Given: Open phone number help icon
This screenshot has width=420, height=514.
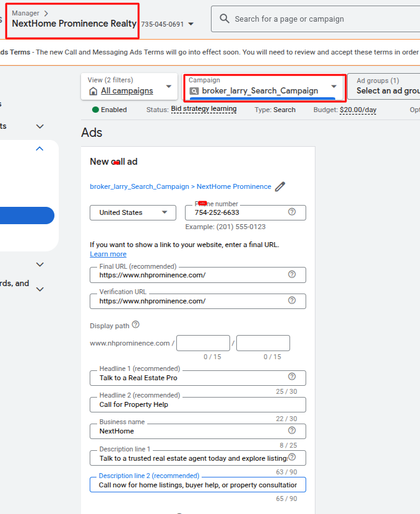Looking at the screenshot, I should point(292,212).
